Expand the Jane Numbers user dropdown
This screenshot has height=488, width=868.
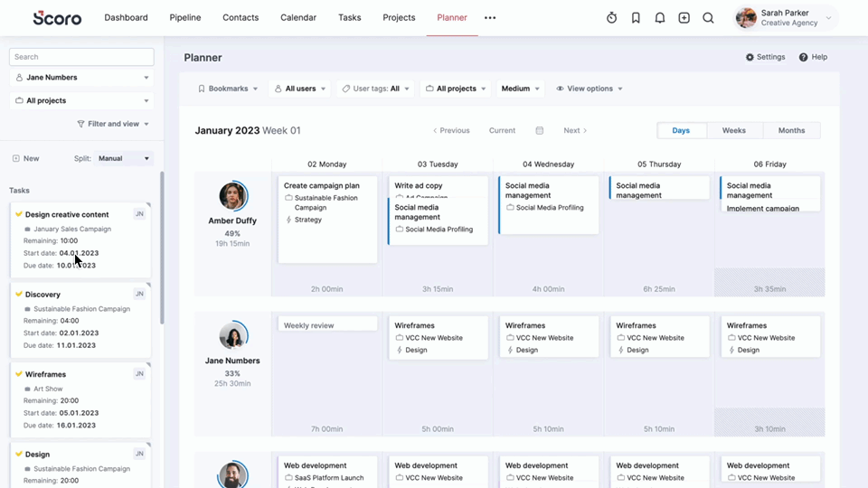pos(81,78)
